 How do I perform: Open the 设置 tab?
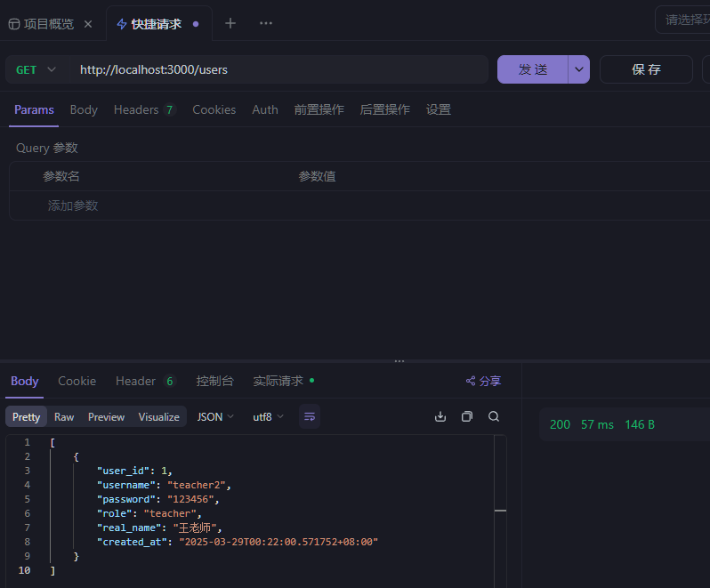[439, 110]
